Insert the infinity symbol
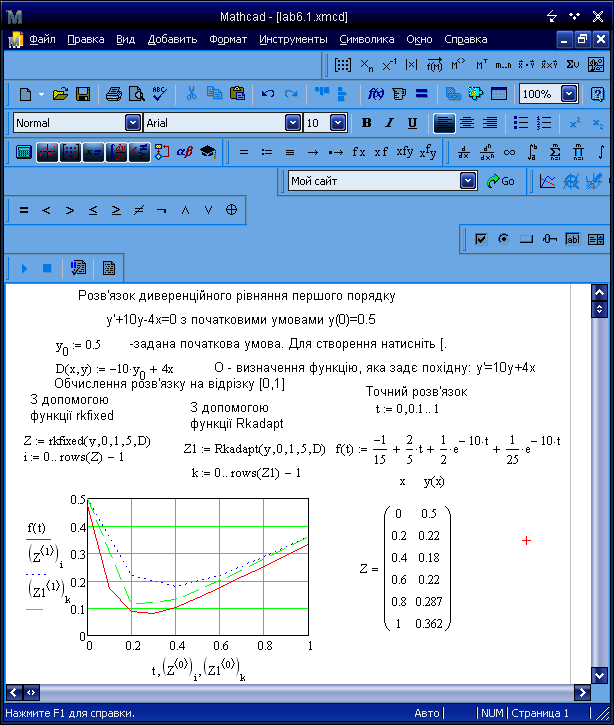The width and height of the screenshot is (614, 725). (x=509, y=152)
